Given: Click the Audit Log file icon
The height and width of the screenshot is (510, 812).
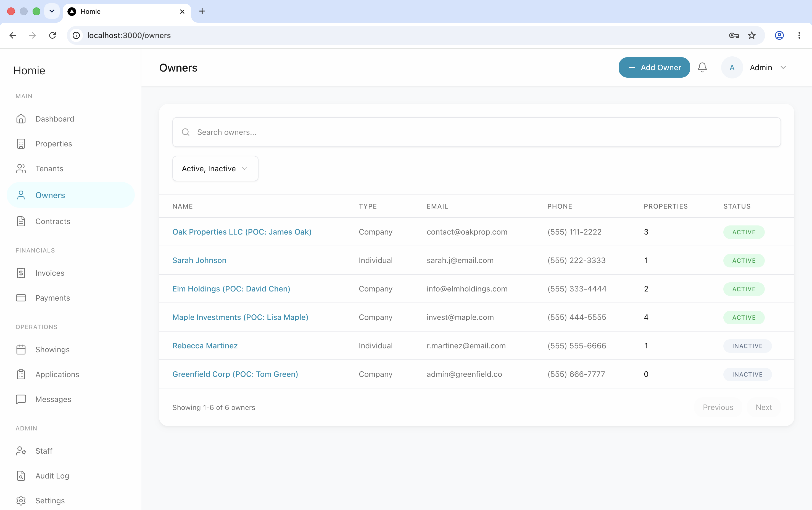Looking at the screenshot, I should pyautogui.click(x=21, y=475).
